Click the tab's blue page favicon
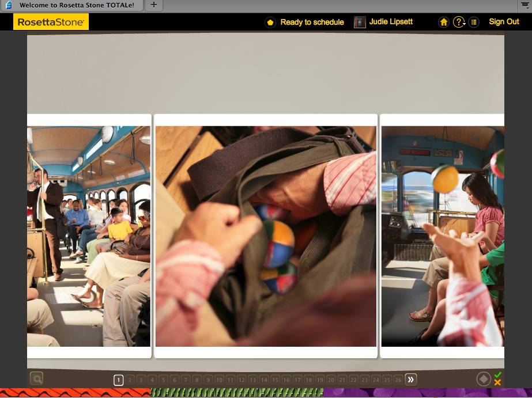 [9, 5]
